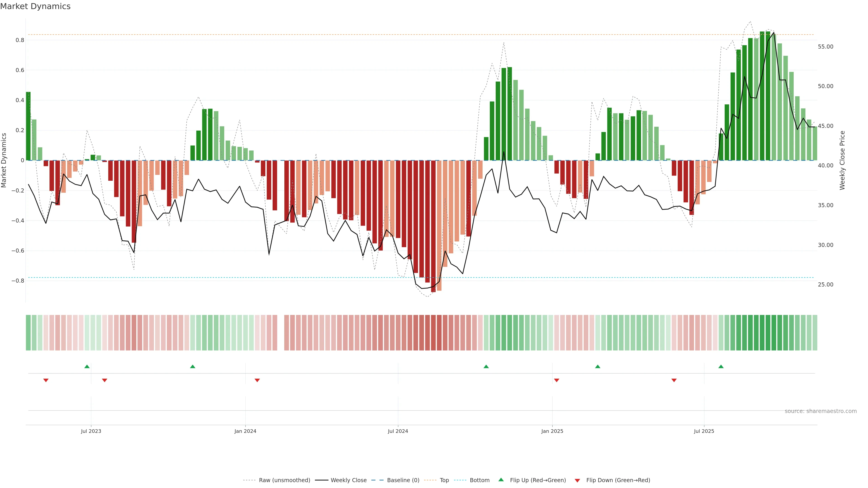Image resolution: width=868 pixels, height=488 pixels.
Task: Click the red flip-down marker just after Jan 2025
Action: [556, 380]
